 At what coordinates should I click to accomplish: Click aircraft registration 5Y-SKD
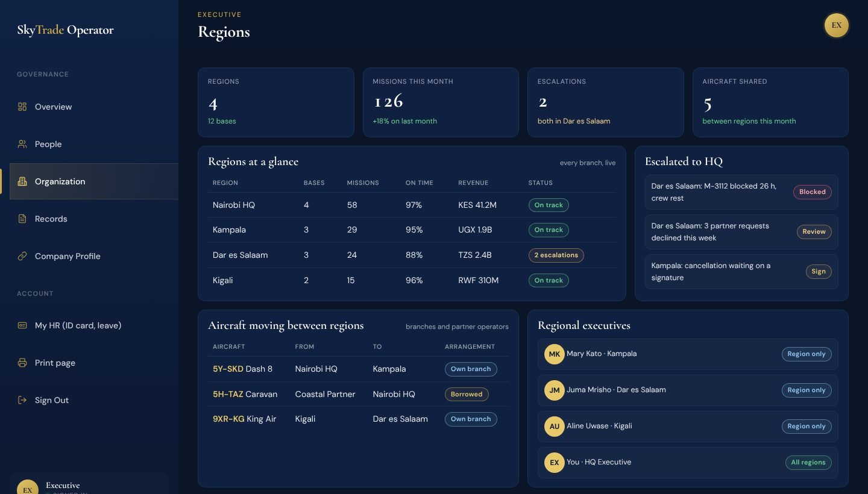tap(228, 369)
